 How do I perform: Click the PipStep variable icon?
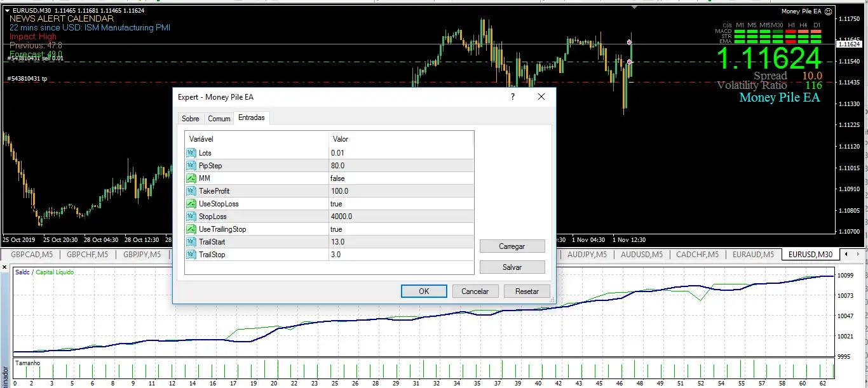coord(191,166)
